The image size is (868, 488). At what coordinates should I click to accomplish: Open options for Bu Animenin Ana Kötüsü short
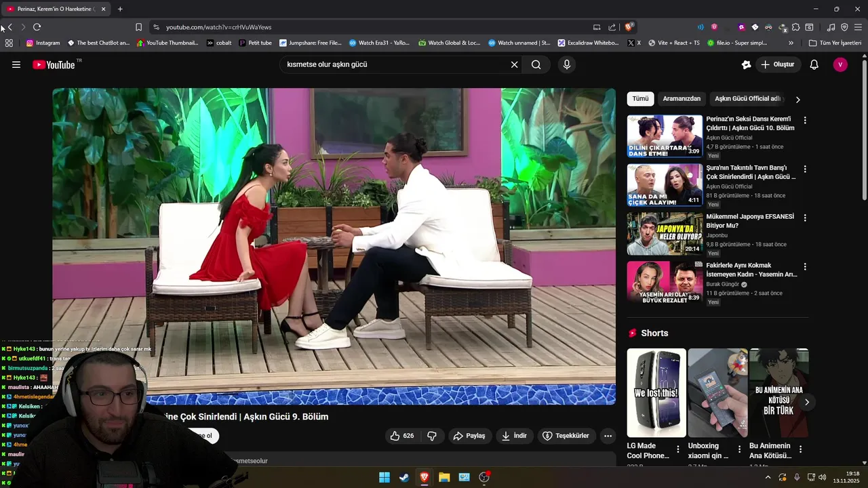pos(800,449)
